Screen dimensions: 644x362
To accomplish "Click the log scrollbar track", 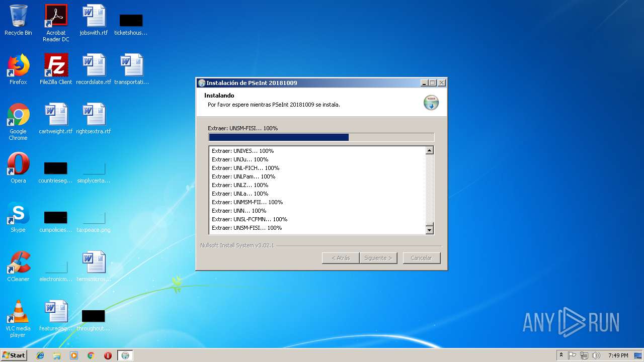I will [430, 189].
